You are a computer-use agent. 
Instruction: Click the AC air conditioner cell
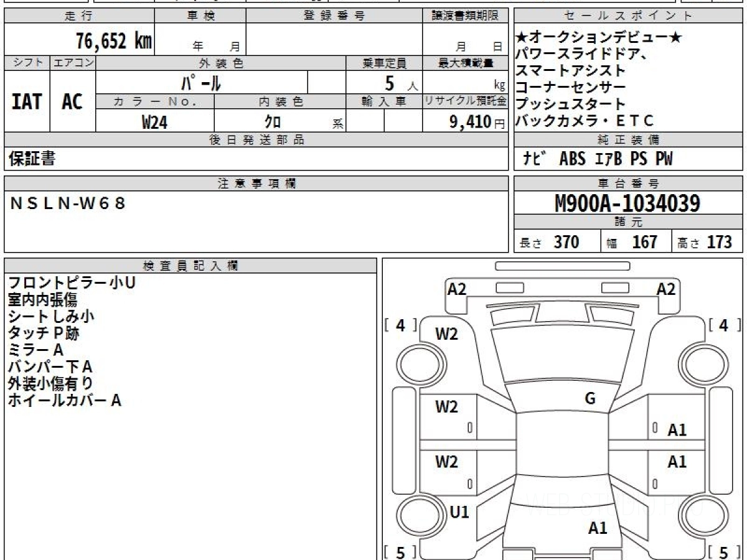[72, 101]
